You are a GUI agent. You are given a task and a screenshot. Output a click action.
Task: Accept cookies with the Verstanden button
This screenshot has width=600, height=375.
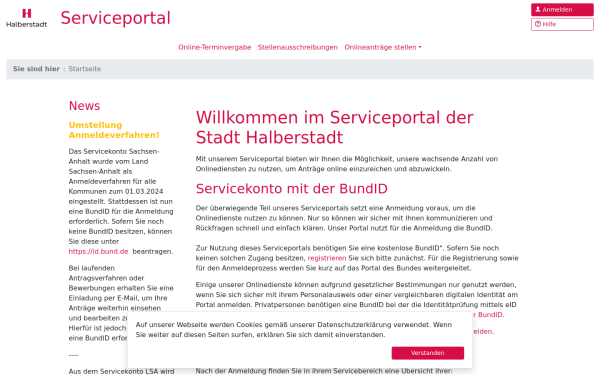(x=427, y=353)
